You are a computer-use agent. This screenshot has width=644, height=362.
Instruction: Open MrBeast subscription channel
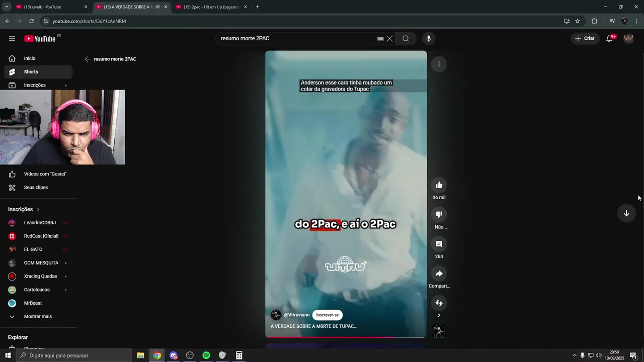click(x=38, y=303)
